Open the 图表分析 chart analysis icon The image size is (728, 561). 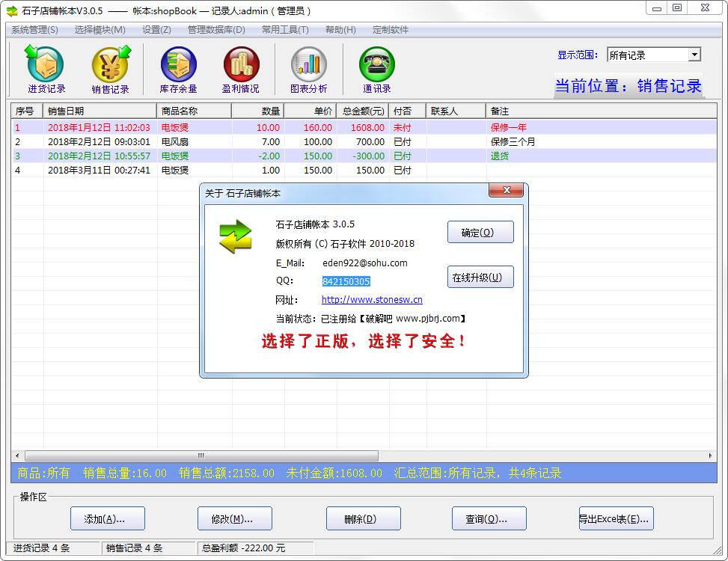(309, 70)
